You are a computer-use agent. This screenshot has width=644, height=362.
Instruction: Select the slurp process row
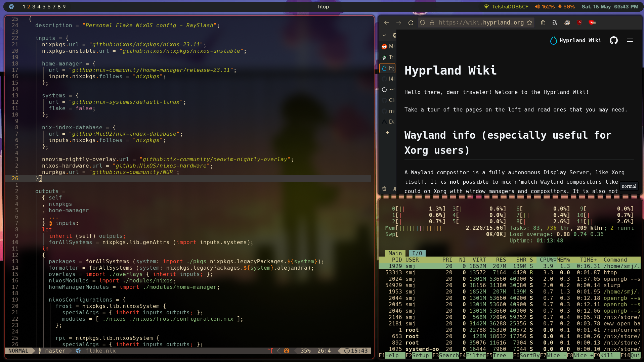(510, 285)
